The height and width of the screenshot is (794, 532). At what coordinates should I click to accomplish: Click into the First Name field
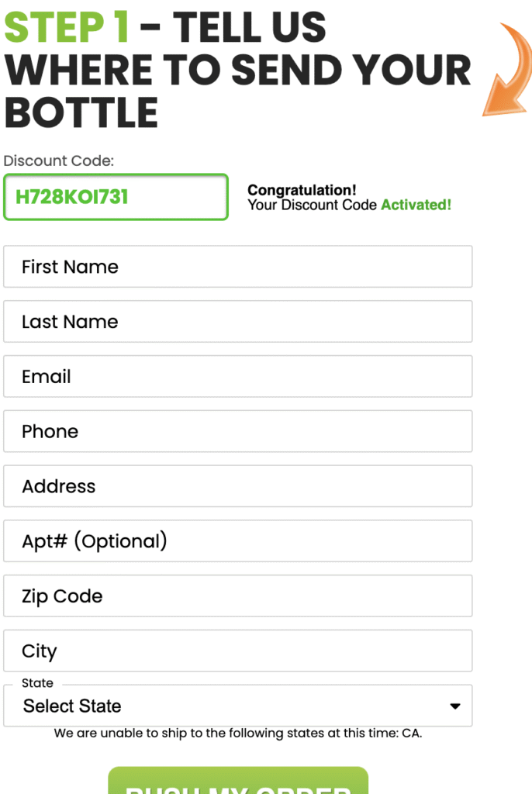pyautogui.click(x=237, y=267)
